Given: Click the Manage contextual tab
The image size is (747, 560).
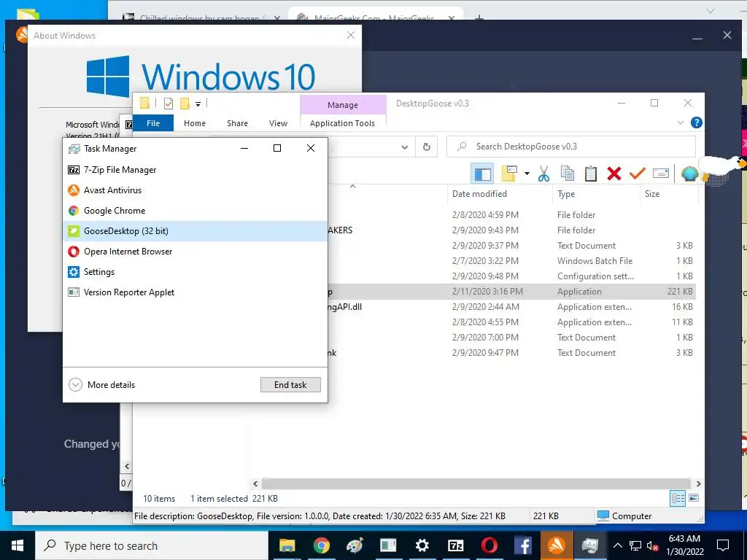Looking at the screenshot, I should tap(343, 105).
